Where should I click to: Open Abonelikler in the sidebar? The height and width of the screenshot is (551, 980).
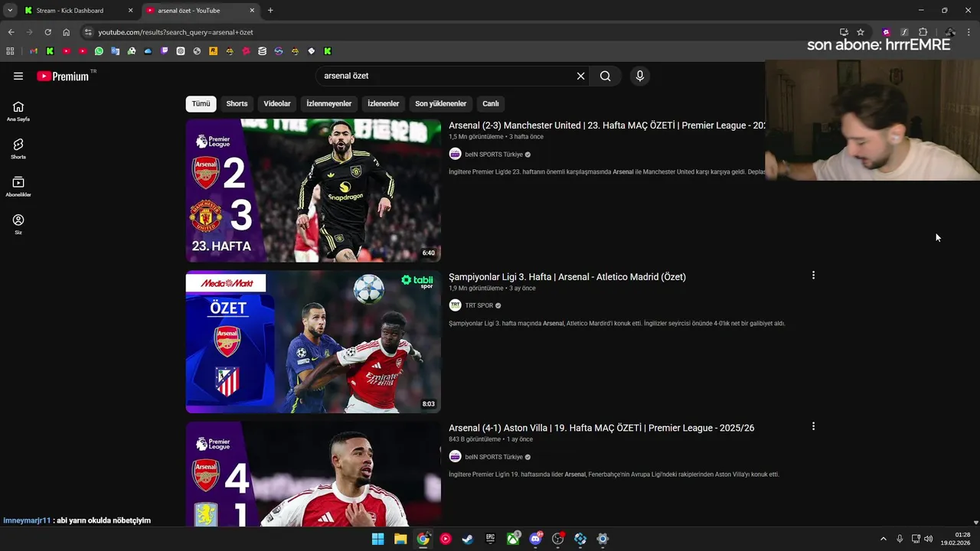click(x=18, y=186)
